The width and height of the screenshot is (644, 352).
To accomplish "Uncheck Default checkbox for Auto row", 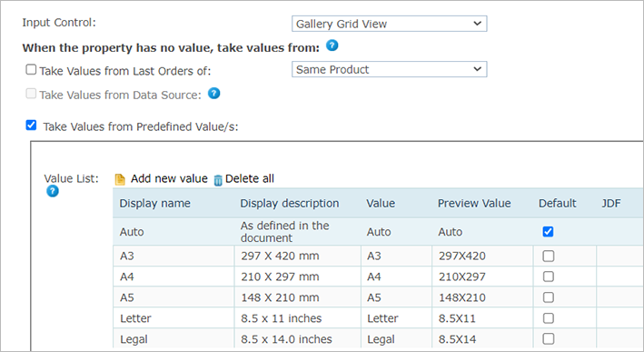I will tap(548, 232).
